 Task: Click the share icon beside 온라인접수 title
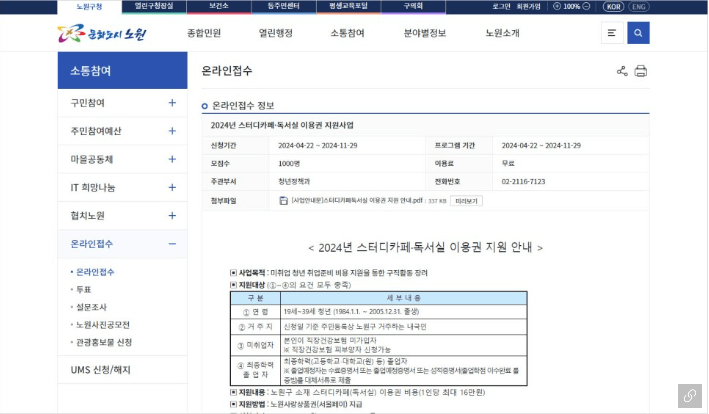tap(622, 71)
